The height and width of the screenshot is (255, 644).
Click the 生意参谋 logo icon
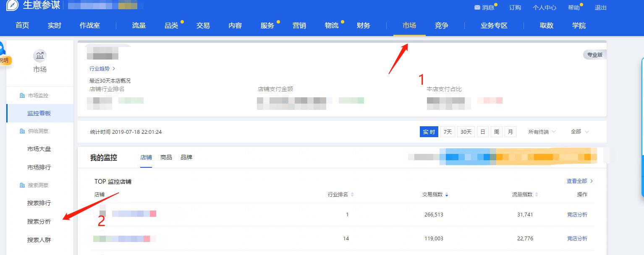[12, 6]
